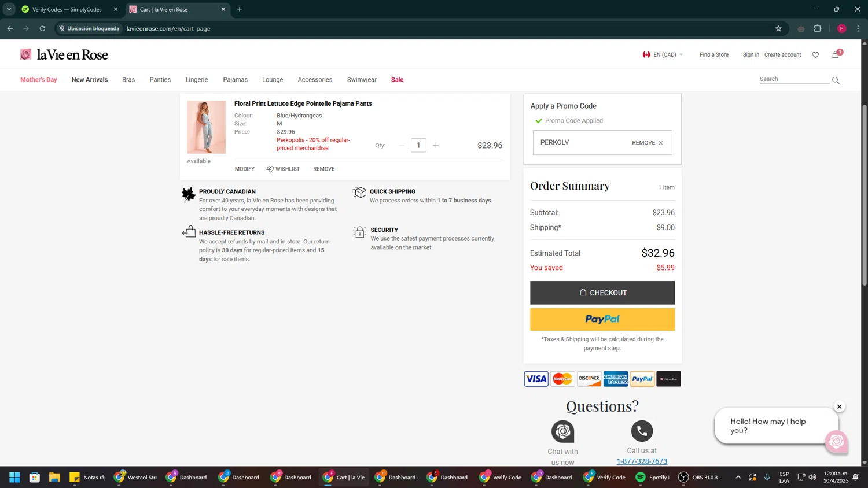The width and height of the screenshot is (868, 488).
Task: Call 1-877-328-7673 link
Action: [x=642, y=461]
